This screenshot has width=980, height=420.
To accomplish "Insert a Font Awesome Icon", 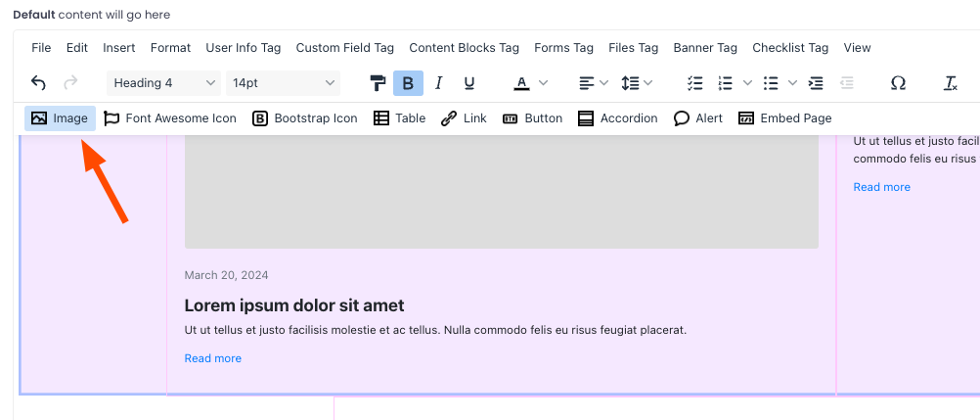I will [170, 118].
